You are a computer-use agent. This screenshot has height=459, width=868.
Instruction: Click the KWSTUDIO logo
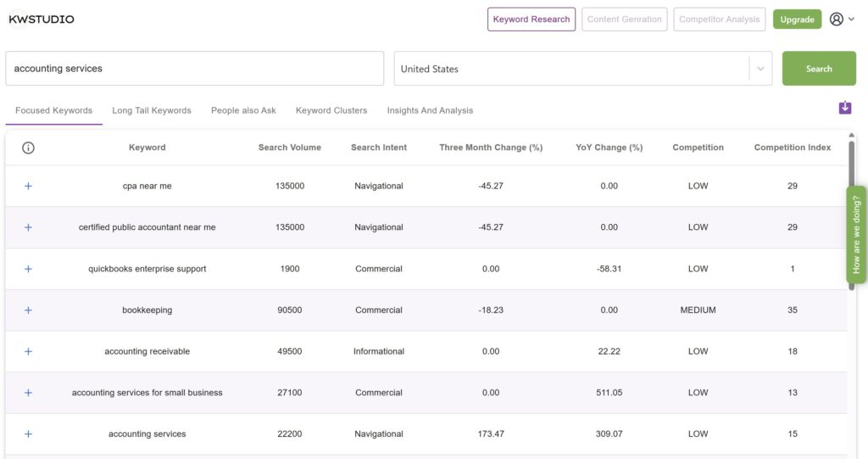click(x=42, y=20)
